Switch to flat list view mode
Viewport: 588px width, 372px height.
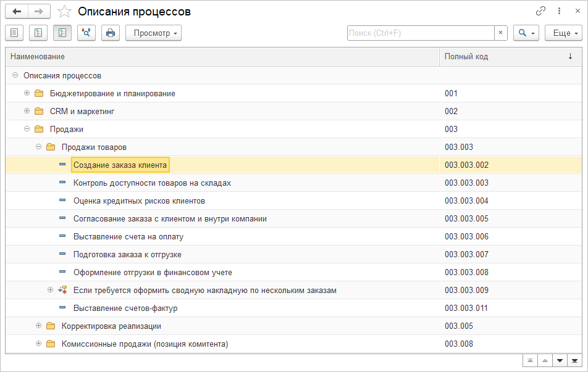[14, 33]
